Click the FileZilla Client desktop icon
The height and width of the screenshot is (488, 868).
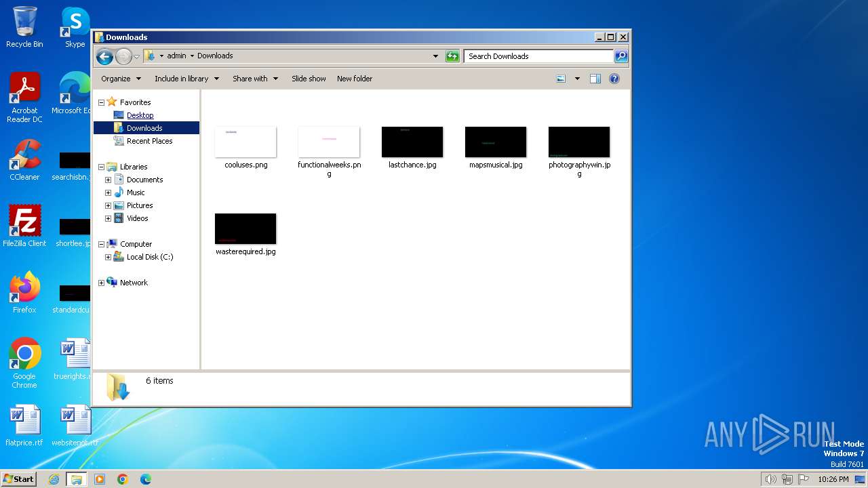[24, 226]
